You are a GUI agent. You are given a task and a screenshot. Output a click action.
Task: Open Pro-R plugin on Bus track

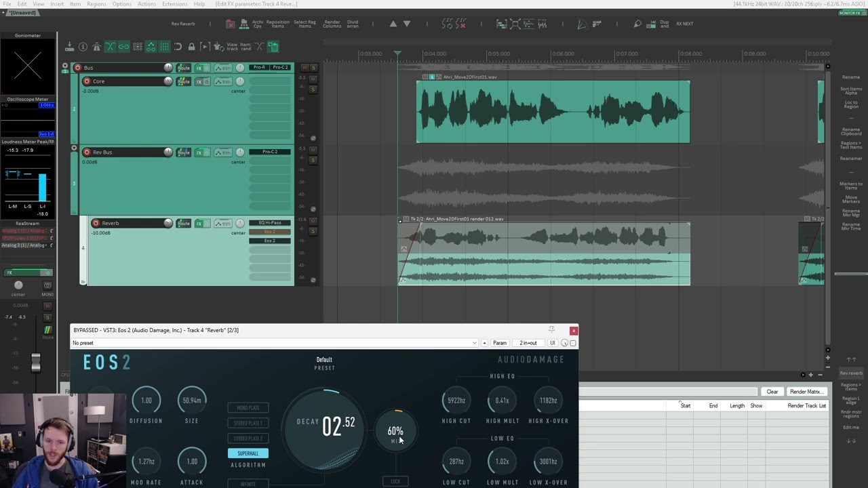(x=260, y=67)
